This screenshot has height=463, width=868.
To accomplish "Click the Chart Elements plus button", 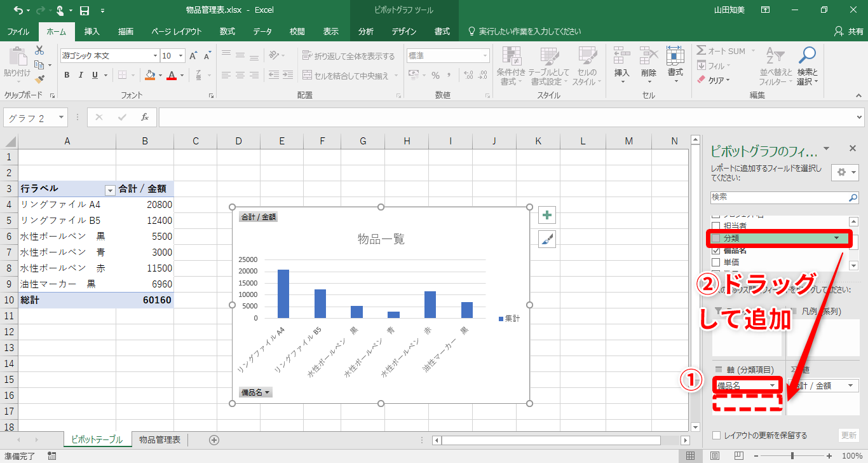I will point(547,215).
